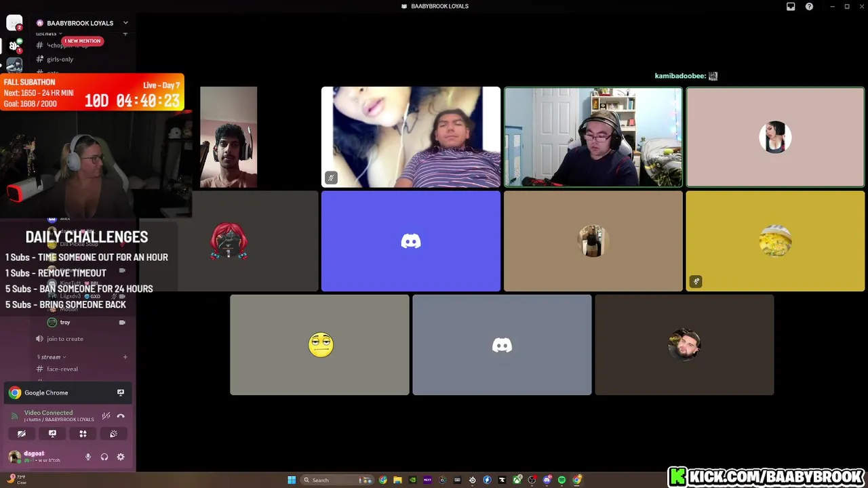The image size is (868, 488).
Task: Select the blue Discord logo tile
Action: pyautogui.click(x=411, y=241)
